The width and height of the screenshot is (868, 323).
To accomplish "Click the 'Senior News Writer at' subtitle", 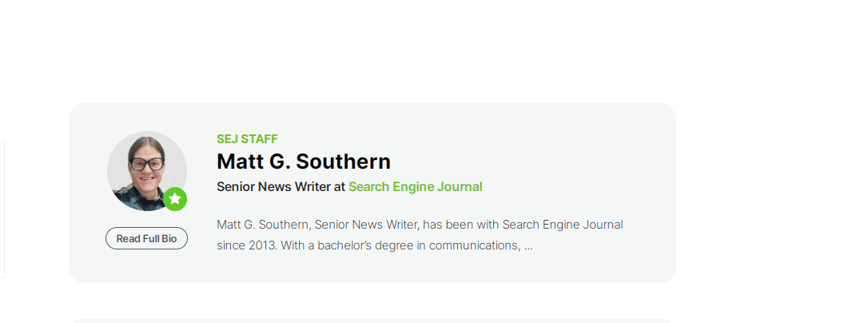I will [x=281, y=187].
